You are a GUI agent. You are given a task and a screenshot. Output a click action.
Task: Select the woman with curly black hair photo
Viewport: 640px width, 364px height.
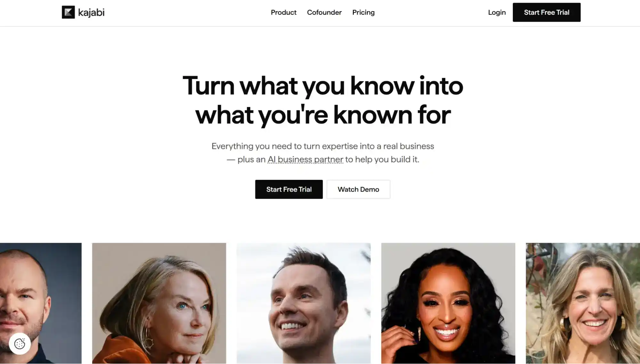click(x=448, y=303)
